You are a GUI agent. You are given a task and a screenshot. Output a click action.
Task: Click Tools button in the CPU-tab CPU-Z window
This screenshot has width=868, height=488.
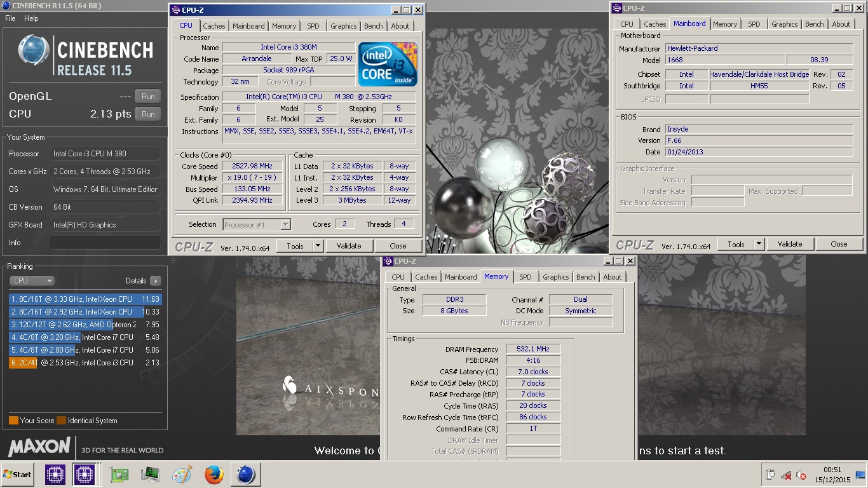(295, 246)
